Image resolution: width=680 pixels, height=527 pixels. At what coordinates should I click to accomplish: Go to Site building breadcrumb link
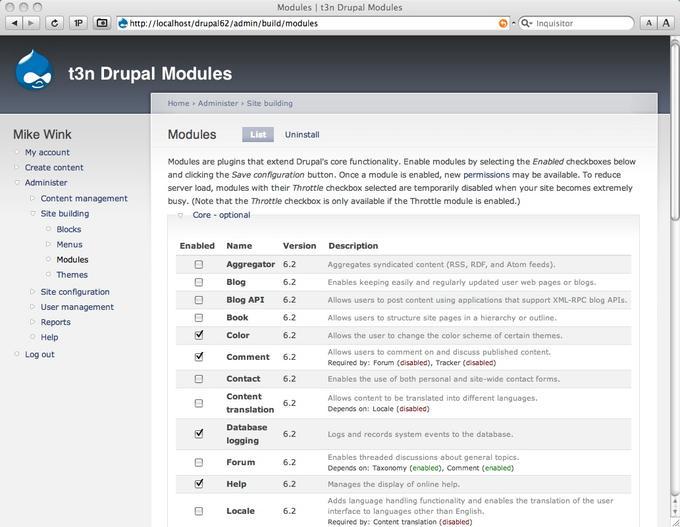270,103
